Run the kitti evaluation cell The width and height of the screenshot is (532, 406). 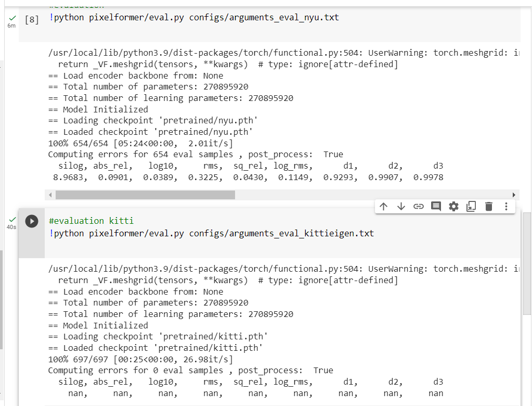pyautogui.click(x=32, y=221)
